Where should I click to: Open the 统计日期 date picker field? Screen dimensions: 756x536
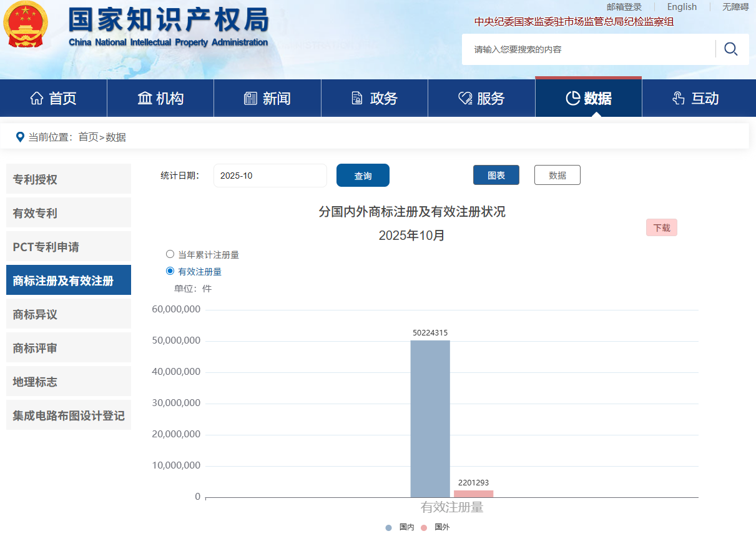tap(270, 176)
